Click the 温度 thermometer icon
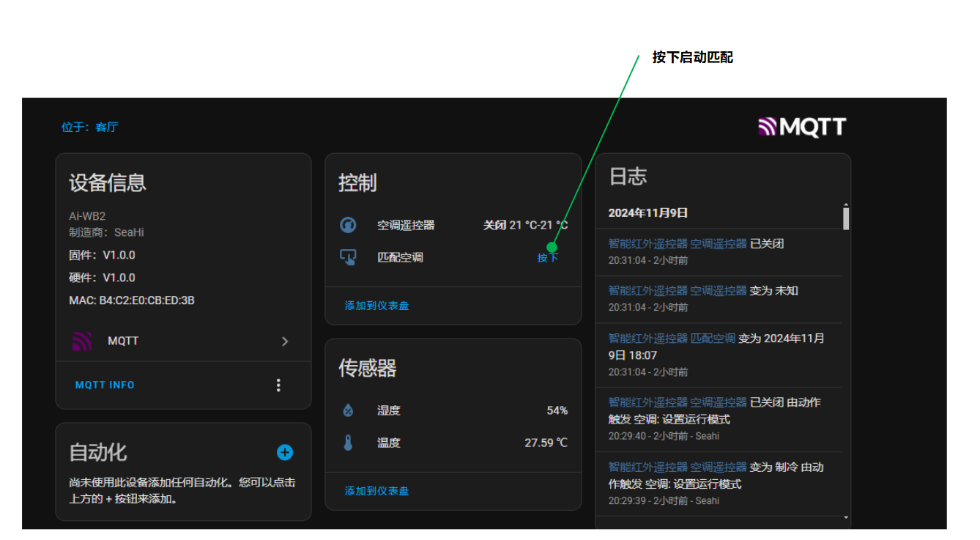The width and height of the screenshot is (980, 540). (x=348, y=443)
